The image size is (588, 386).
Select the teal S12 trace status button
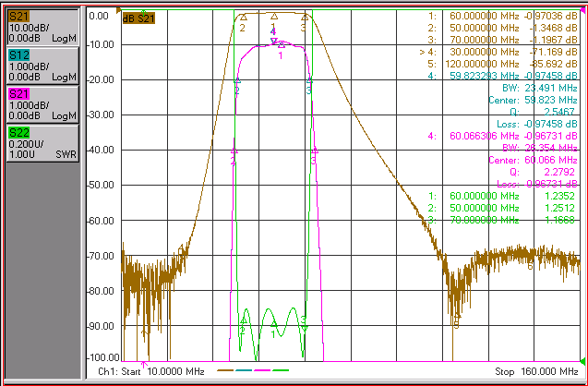tap(42, 66)
